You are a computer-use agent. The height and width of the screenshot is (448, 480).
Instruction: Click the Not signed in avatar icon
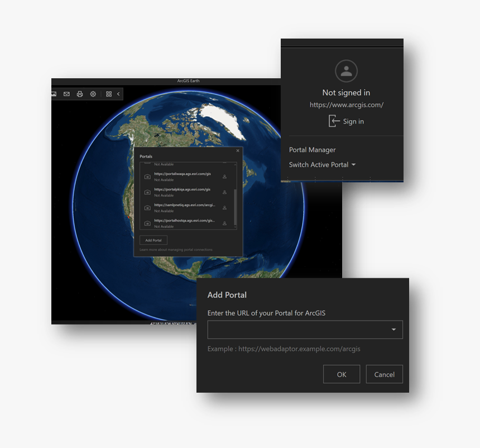coord(345,70)
